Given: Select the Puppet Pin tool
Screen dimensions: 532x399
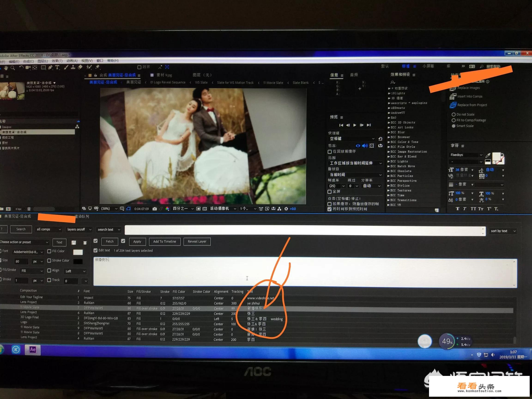Looking at the screenshot, I should coord(98,67).
